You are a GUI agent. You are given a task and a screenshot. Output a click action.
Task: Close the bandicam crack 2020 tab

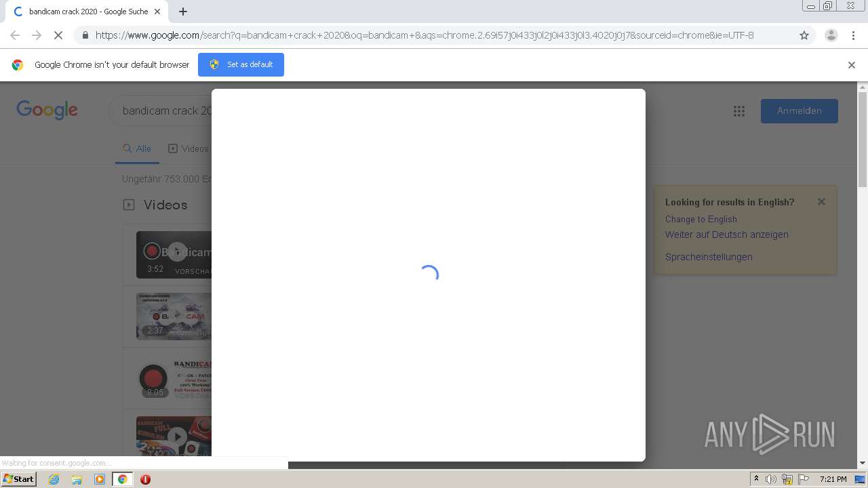(x=157, y=12)
